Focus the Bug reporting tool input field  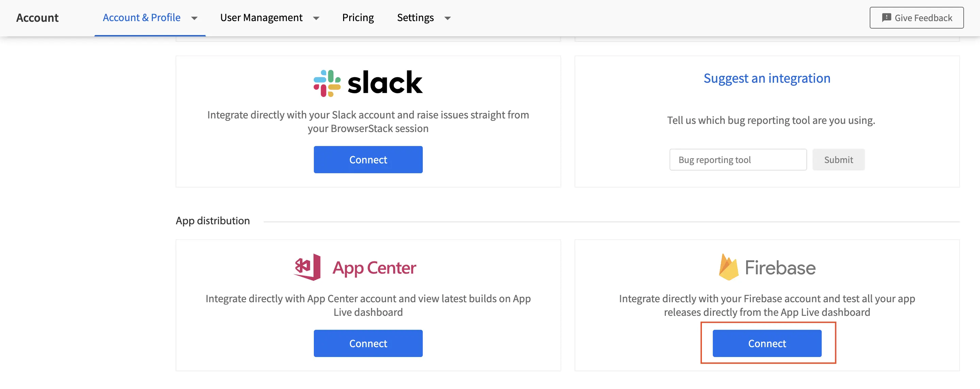[738, 160]
